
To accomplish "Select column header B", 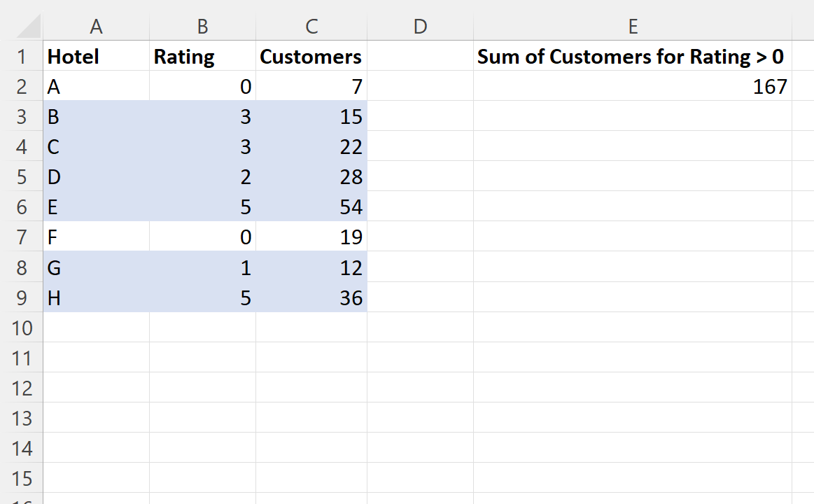I will tap(202, 26).
